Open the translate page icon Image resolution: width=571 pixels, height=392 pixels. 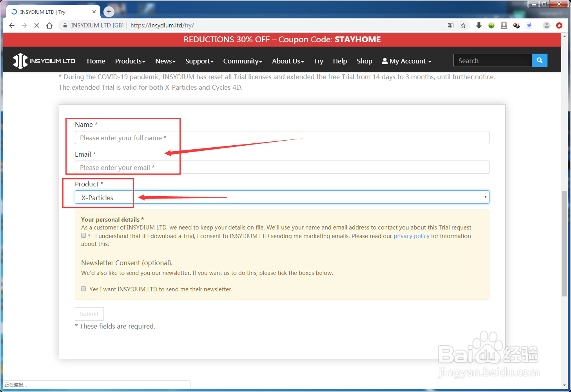(451, 25)
